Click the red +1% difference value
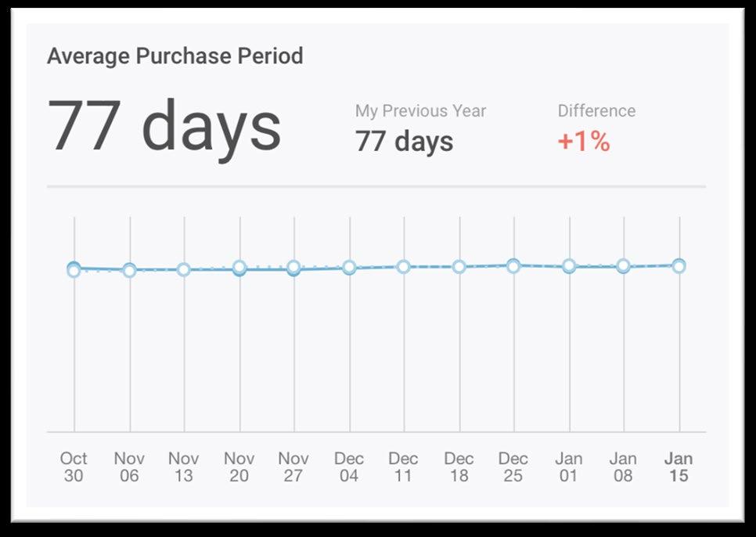This screenshot has width=756, height=537. click(583, 142)
